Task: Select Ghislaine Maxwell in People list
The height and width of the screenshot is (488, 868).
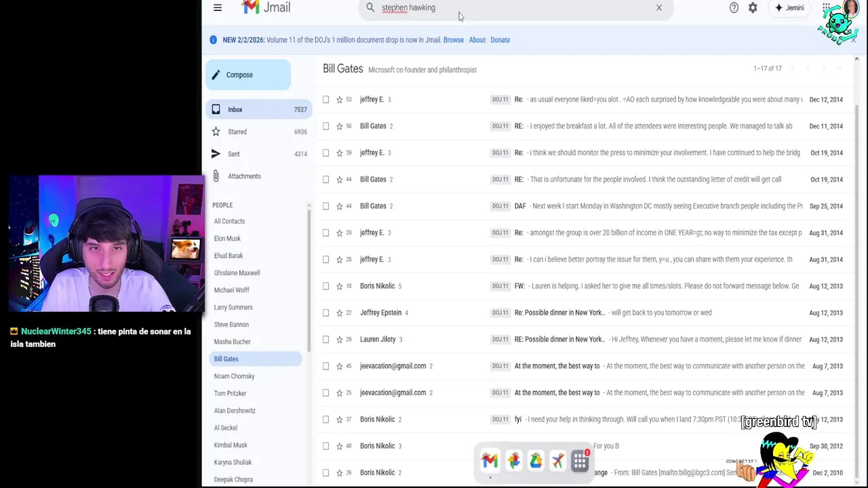Action: 237,272
